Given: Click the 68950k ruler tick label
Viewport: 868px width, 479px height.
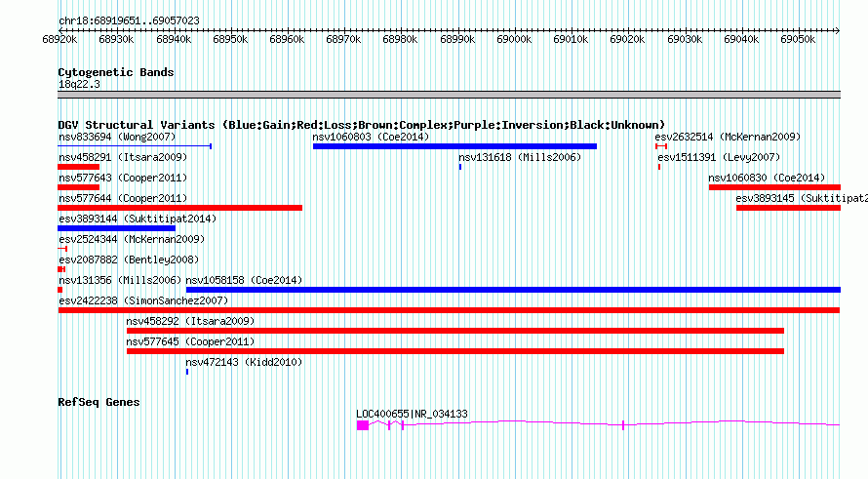Looking at the screenshot, I should tap(230, 39).
